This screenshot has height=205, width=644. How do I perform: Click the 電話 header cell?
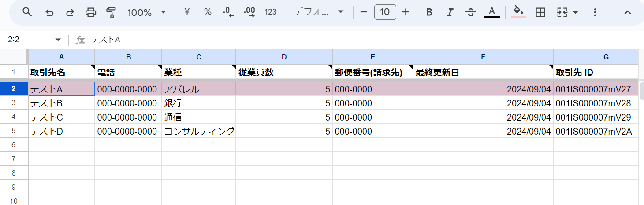click(128, 72)
